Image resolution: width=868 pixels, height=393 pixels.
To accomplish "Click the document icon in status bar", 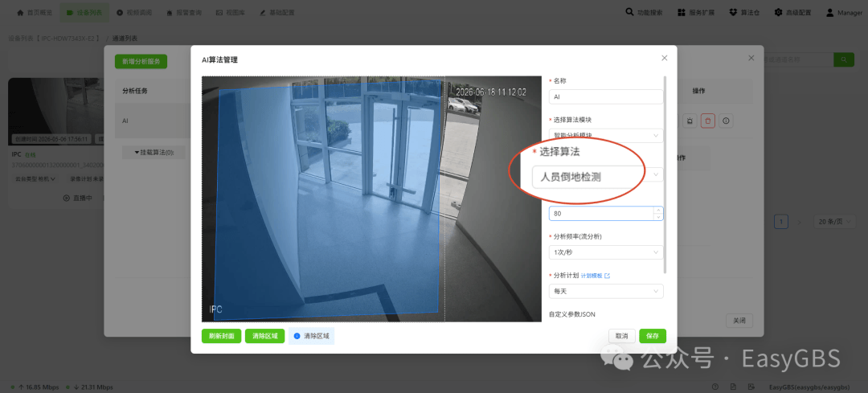I will point(733,387).
